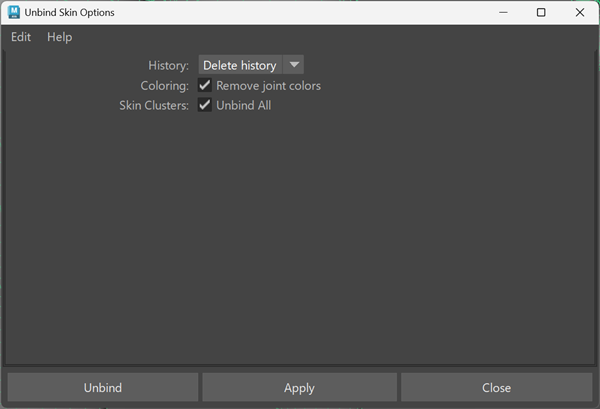
Task: Open the Edit menu
Action: click(21, 37)
